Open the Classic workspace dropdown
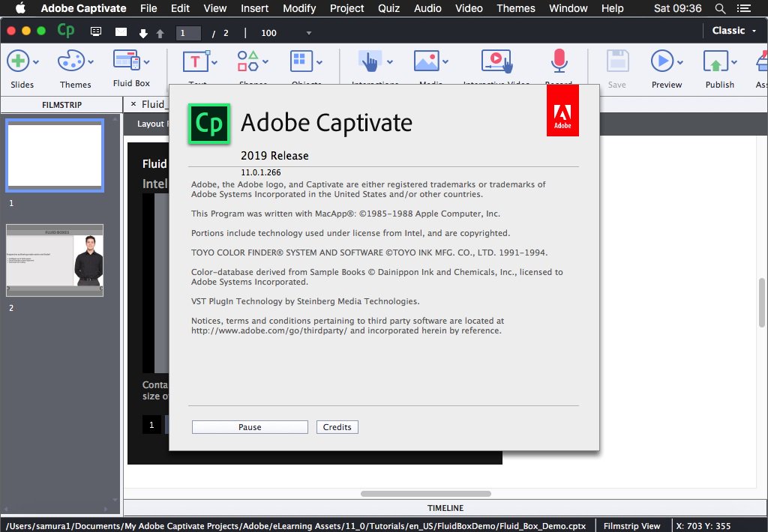 click(x=733, y=30)
